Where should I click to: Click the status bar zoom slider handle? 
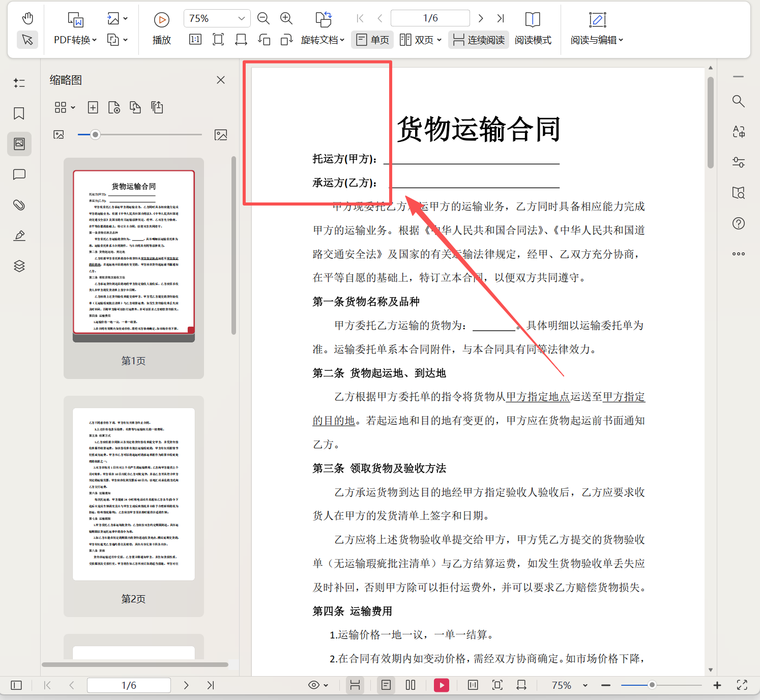pyautogui.click(x=652, y=685)
